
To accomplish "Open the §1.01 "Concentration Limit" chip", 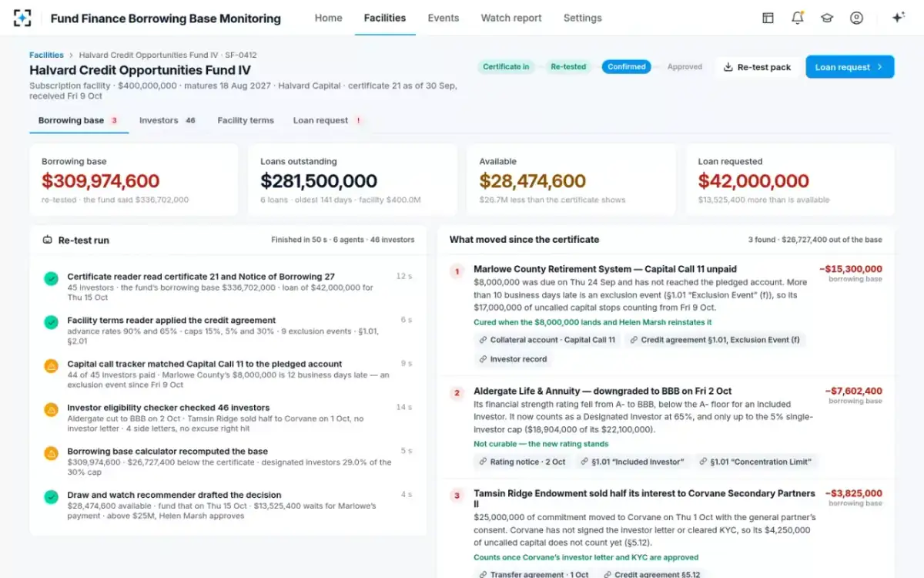I will (x=755, y=462).
